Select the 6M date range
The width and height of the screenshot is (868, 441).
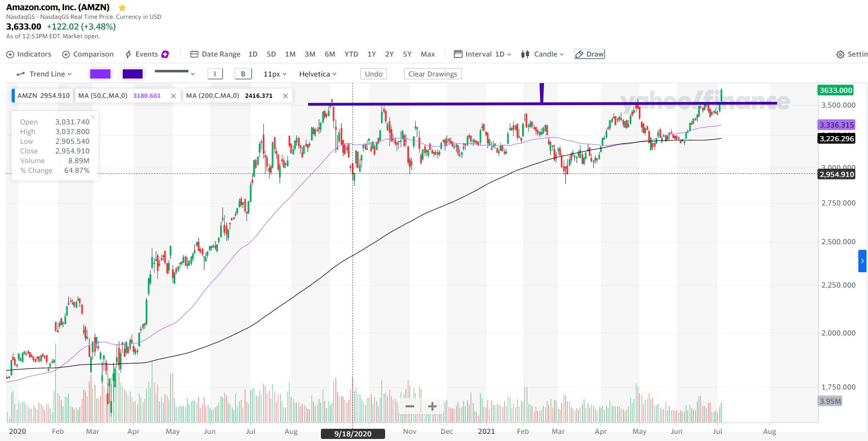pos(330,54)
